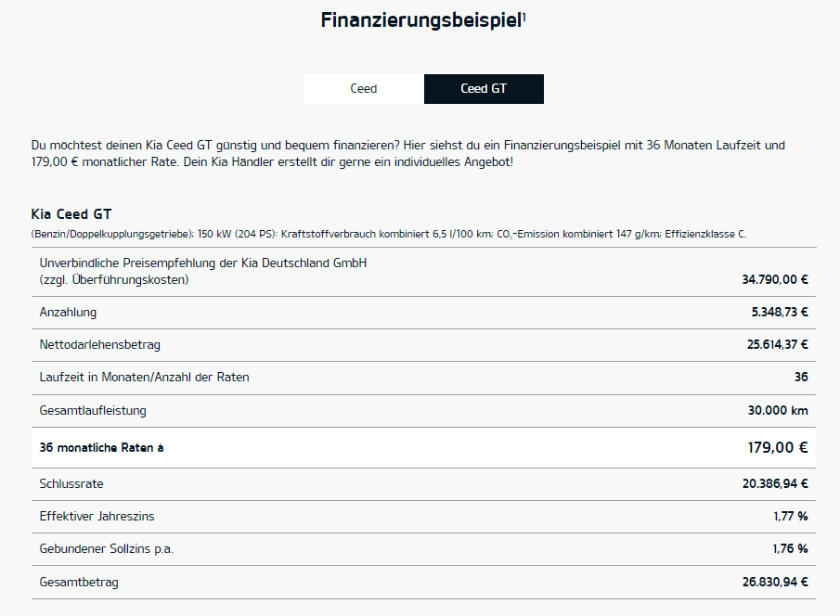
Task: Click the Laufzeit in Monaten row label
Action: tap(144, 377)
